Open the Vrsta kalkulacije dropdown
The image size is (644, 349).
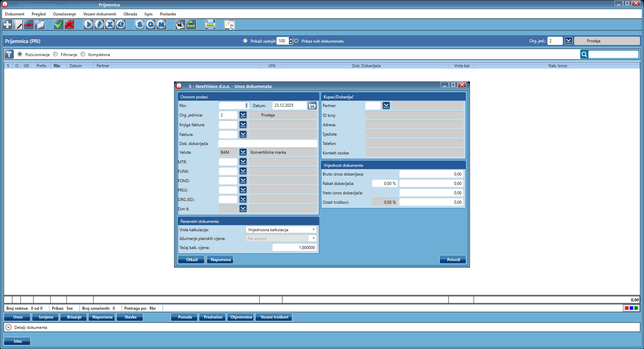coord(281,230)
